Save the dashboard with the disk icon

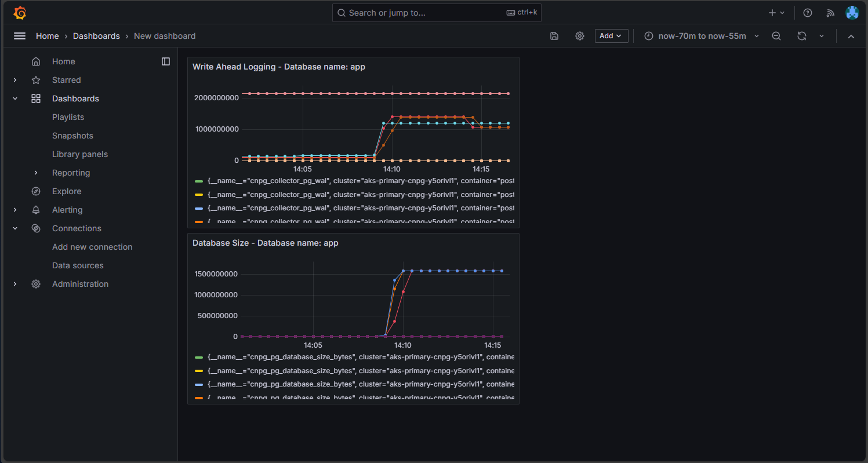[554, 36]
